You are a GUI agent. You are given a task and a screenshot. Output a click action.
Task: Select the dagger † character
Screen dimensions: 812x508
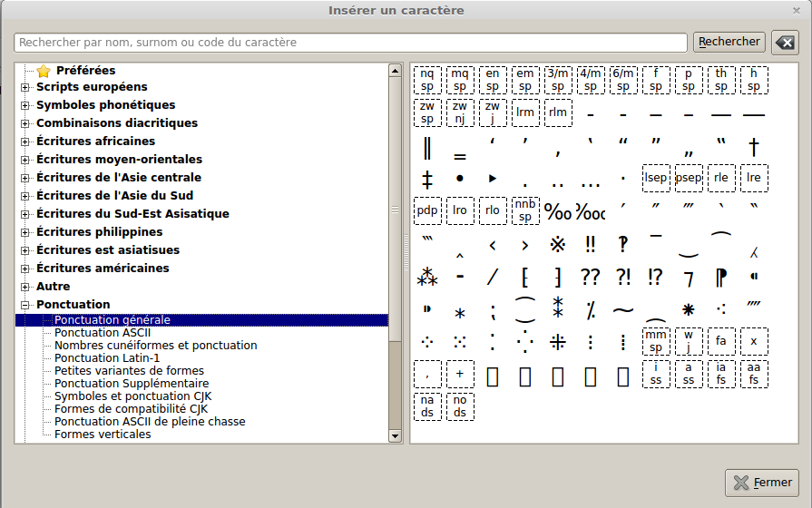click(754, 147)
